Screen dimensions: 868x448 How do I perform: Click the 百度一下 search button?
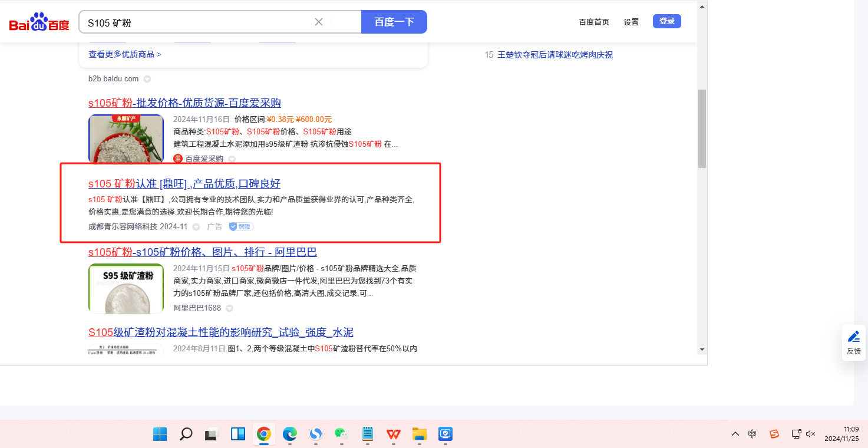[394, 22]
